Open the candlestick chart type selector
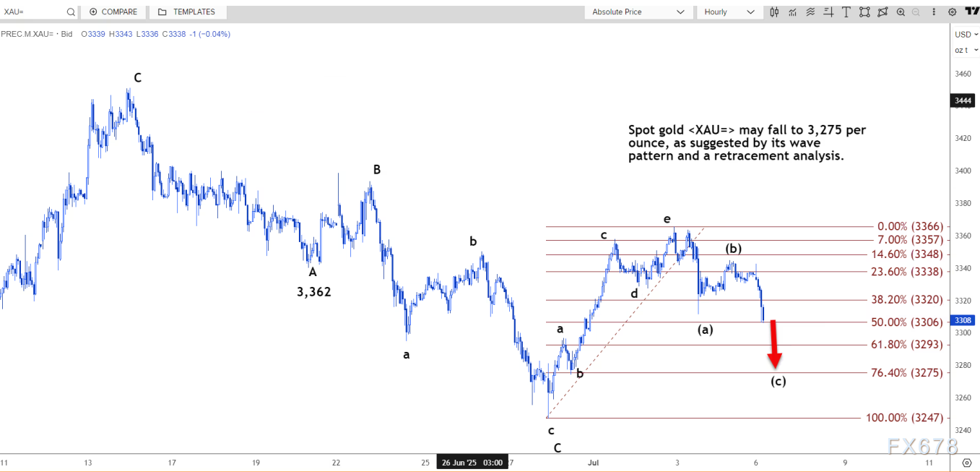980x472 pixels. pos(775,12)
